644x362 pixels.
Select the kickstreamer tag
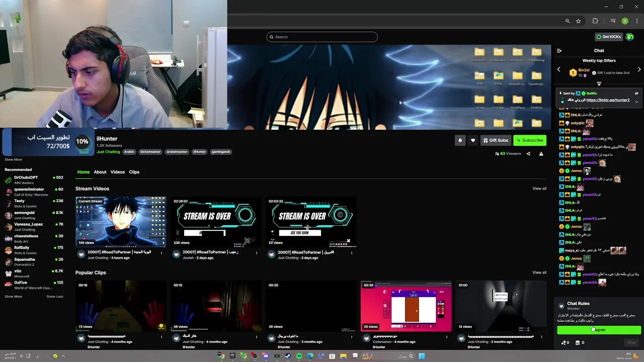(150, 152)
